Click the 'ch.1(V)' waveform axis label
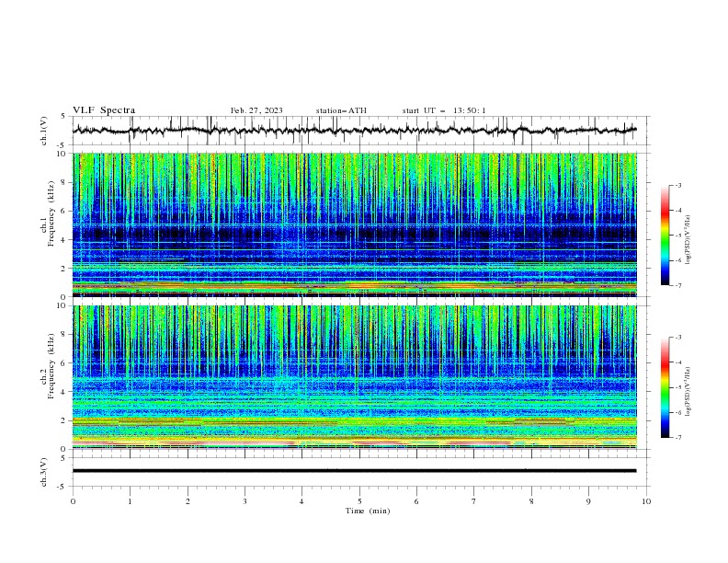The width and height of the screenshot is (728, 563). pos(44,131)
